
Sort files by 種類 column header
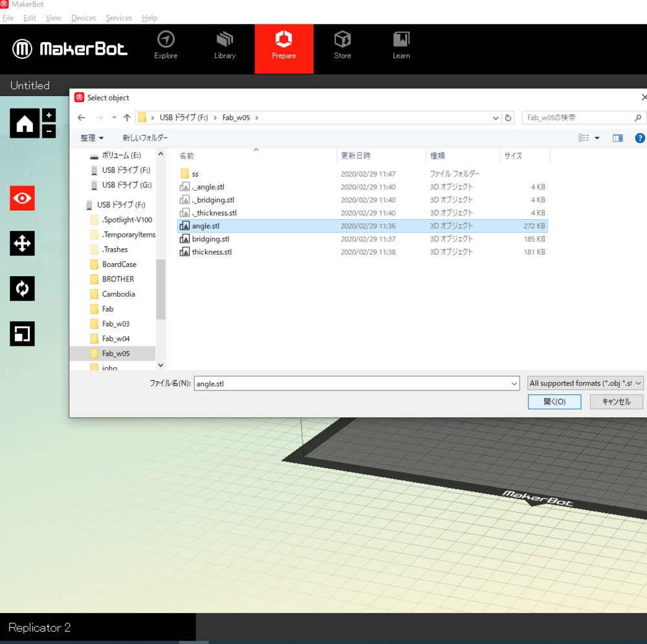pyautogui.click(x=463, y=156)
